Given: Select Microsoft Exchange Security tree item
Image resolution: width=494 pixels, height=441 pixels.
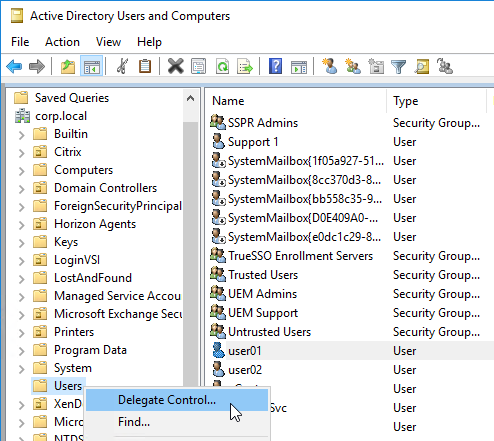Looking at the screenshot, I should [x=118, y=314].
